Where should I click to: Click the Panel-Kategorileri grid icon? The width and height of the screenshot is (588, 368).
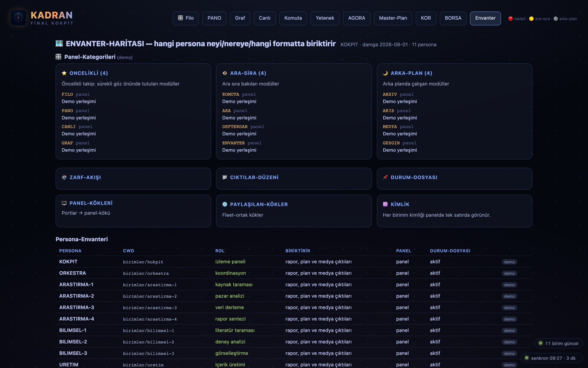pos(58,57)
